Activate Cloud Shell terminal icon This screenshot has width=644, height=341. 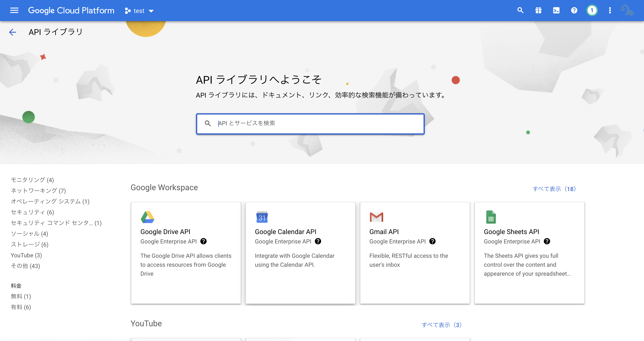tap(556, 11)
